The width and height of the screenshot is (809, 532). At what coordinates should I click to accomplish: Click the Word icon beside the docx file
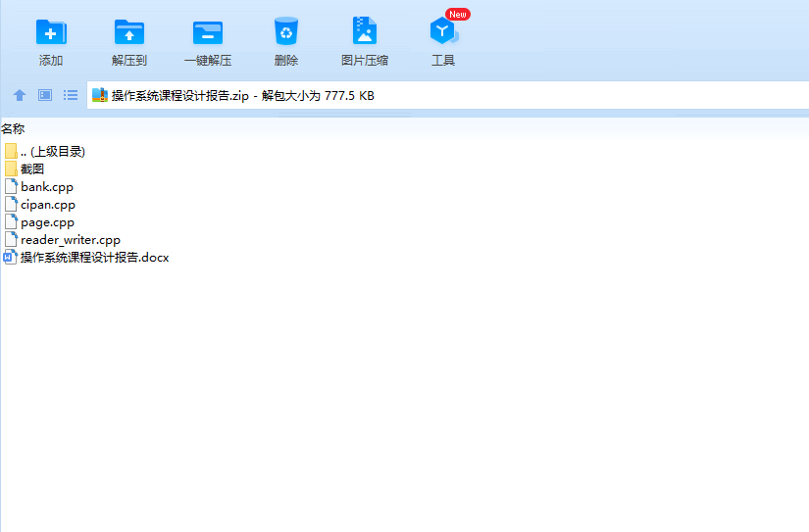tap(11, 258)
